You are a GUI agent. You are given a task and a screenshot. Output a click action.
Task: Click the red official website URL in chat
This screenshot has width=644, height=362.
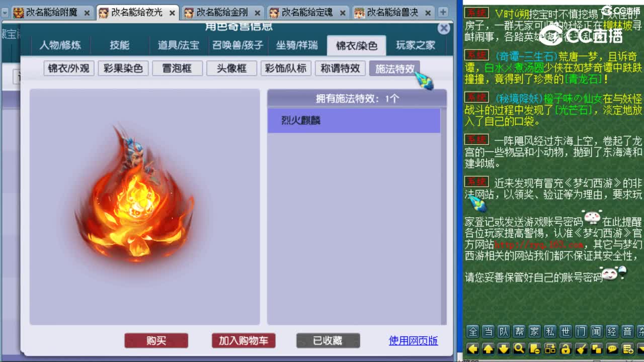tap(539, 245)
